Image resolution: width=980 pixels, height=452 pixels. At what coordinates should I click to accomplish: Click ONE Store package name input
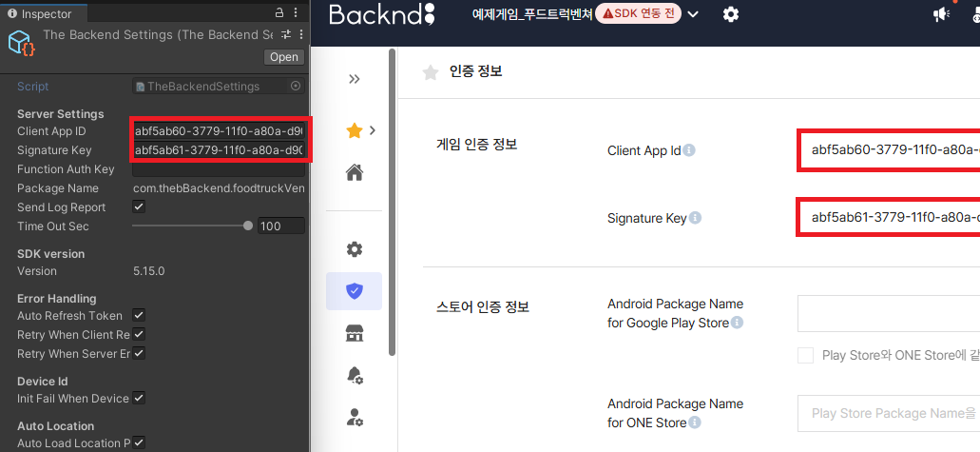pos(889,413)
